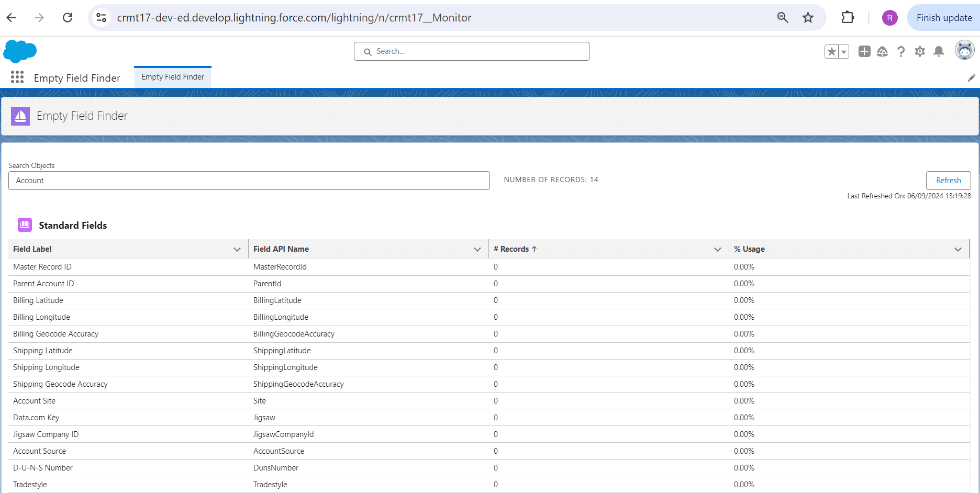
Task: Open site information icon in address bar
Action: tap(101, 18)
